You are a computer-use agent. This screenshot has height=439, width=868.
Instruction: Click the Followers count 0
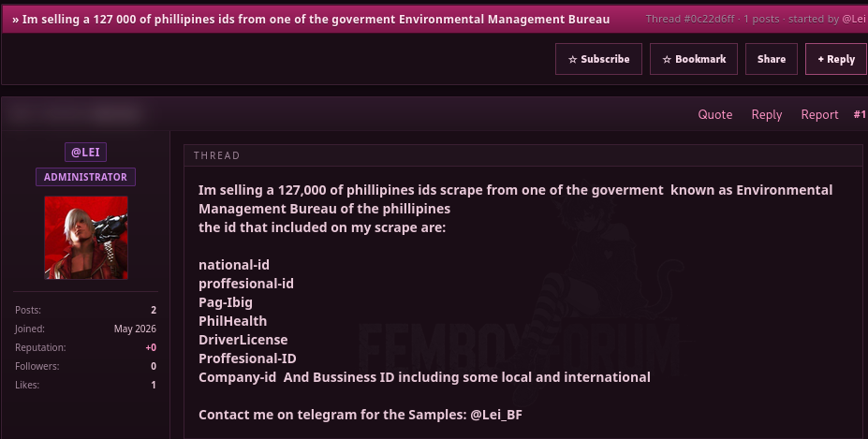click(154, 367)
